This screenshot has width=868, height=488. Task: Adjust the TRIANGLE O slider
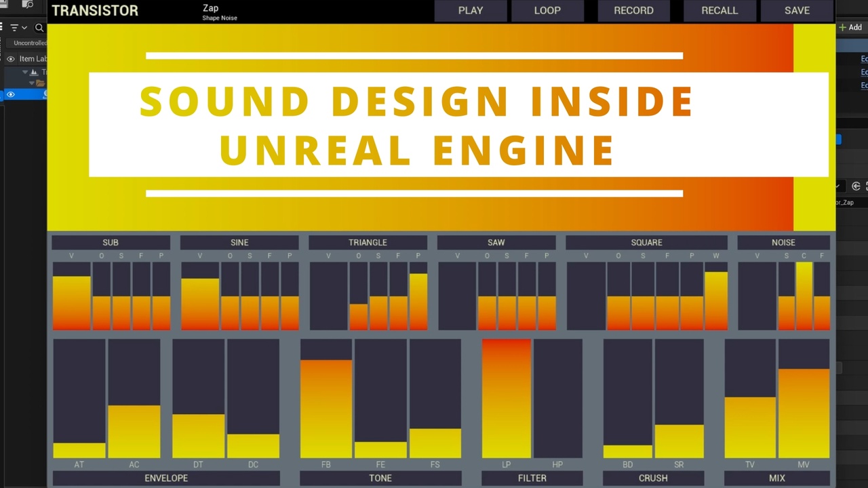[359, 296]
